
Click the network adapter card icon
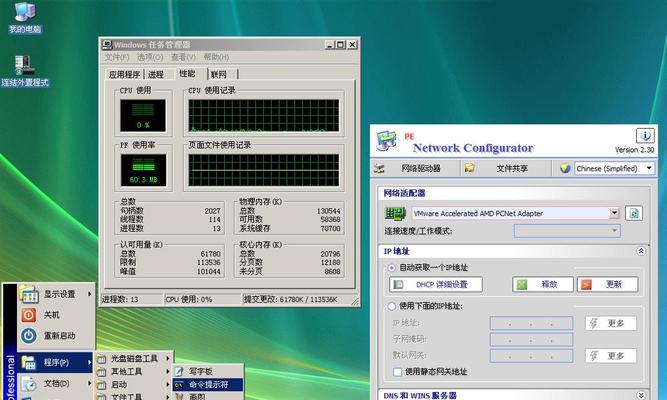[395, 214]
